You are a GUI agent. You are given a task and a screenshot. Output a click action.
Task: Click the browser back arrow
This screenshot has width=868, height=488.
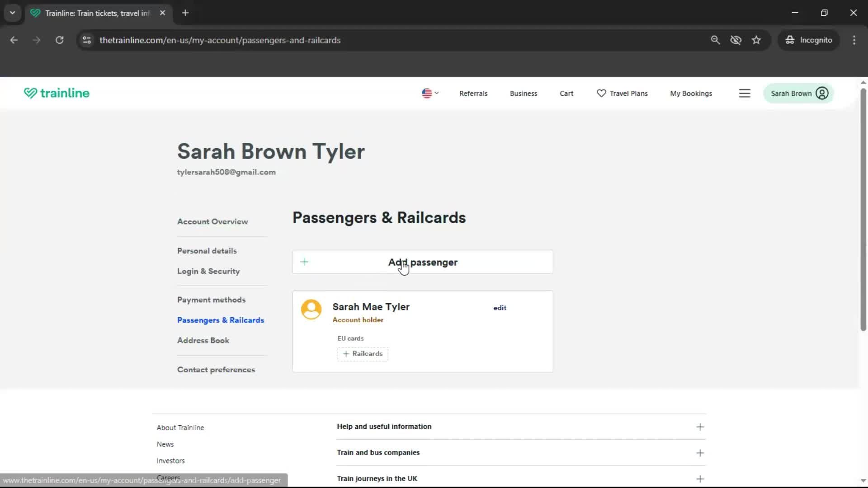click(14, 40)
